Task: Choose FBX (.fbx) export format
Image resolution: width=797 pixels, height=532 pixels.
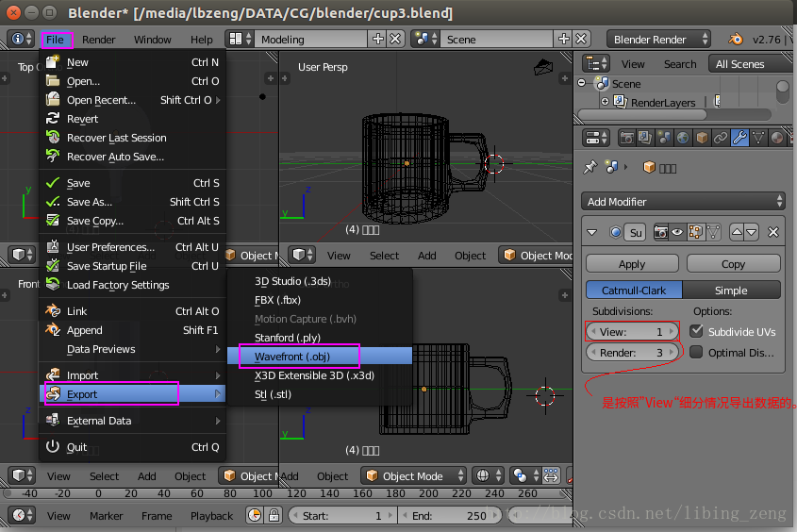Action: pos(320,300)
